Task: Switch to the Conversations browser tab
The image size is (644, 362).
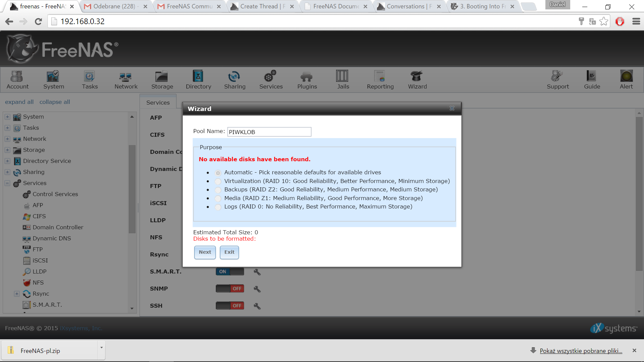Action: (x=410, y=6)
